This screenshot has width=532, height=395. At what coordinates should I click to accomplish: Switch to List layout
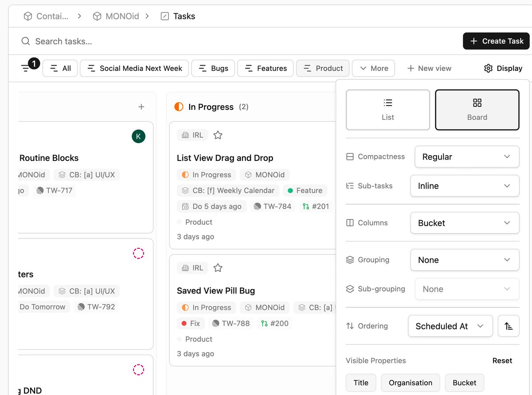pyautogui.click(x=388, y=110)
